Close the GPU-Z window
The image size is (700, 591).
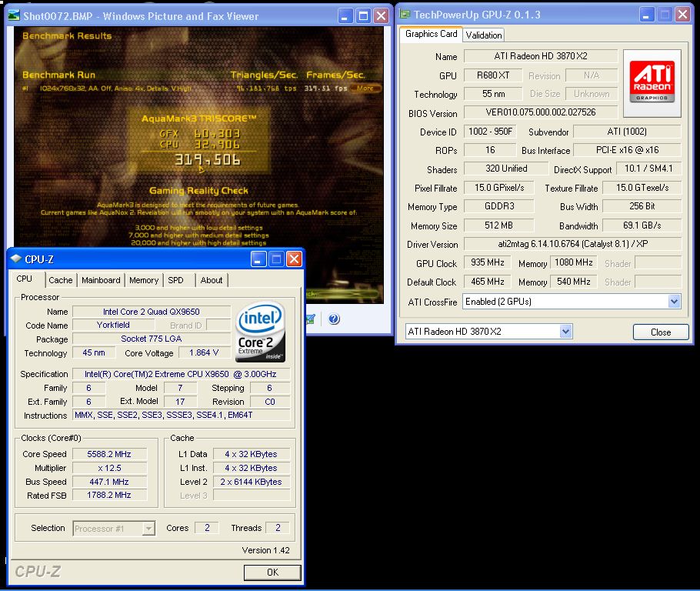pyautogui.click(x=682, y=15)
